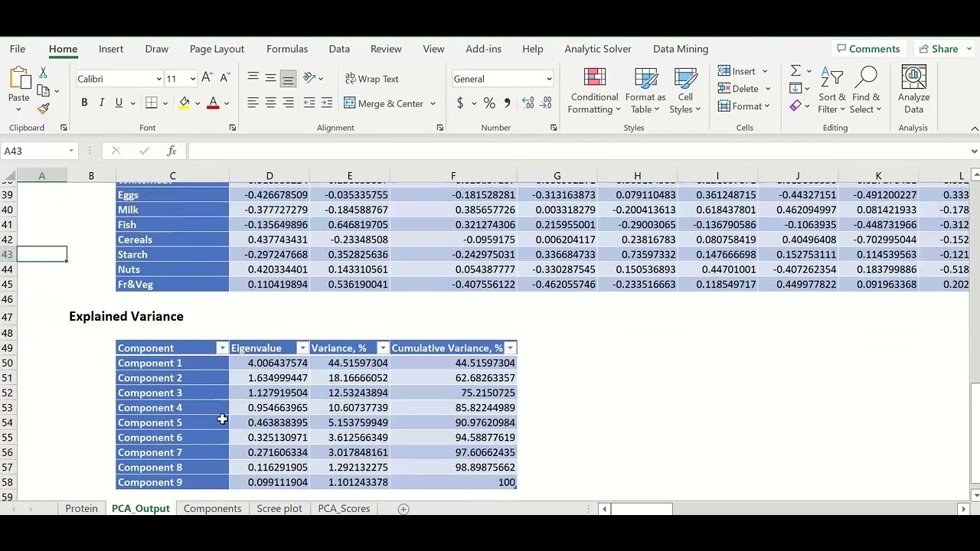The width and height of the screenshot is (980, 551).
Task: Activate the Format Painter brush
Action: tap(44, 109)
